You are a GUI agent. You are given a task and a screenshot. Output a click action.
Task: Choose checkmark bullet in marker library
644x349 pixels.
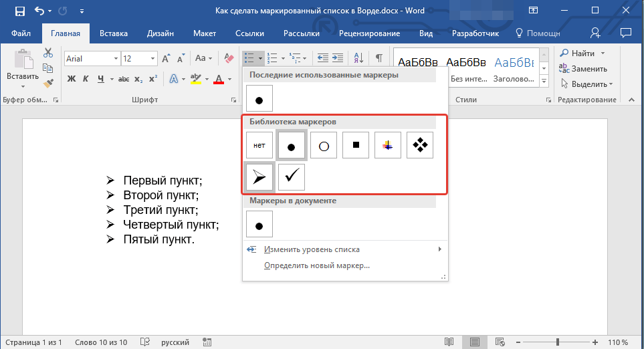(x=291, y=177)
